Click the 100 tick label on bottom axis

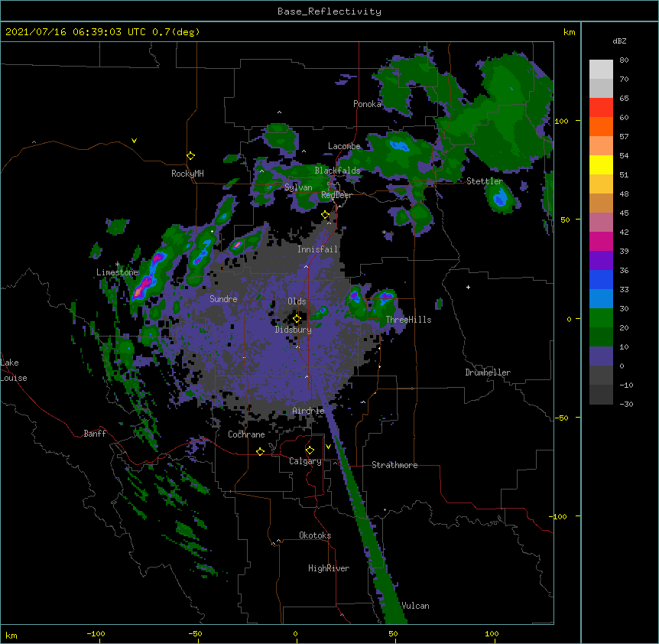coord(492,633)
